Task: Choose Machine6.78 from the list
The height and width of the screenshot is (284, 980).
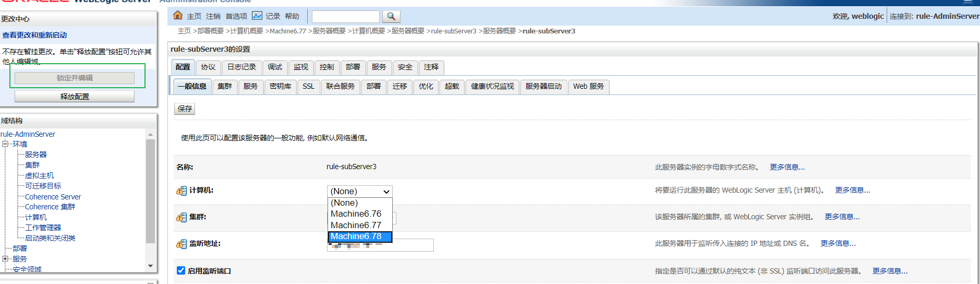Action: tap(360, 236)
